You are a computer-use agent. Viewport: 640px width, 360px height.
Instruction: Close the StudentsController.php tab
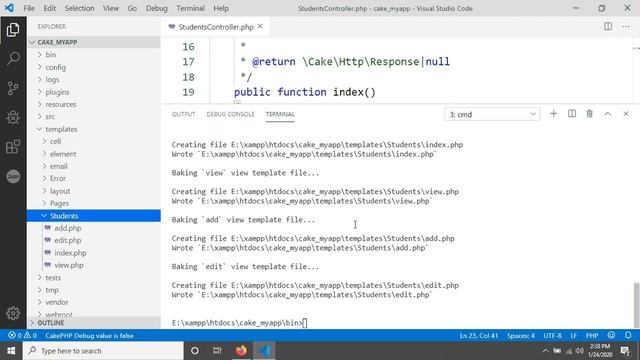click(x=260, y=27)
